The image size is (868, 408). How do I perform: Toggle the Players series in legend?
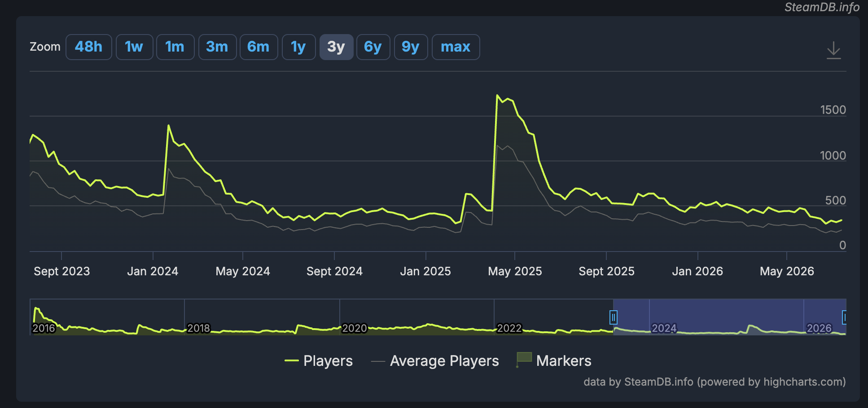(319, 361)
